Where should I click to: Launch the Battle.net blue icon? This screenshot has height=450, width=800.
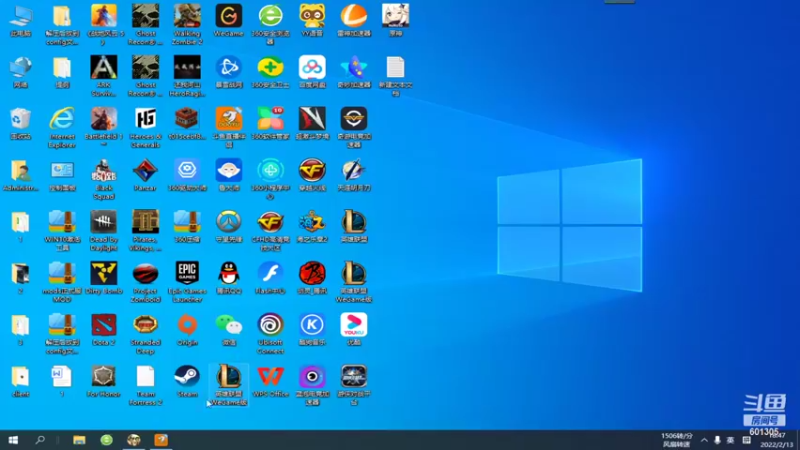click(x=229, y=72)
